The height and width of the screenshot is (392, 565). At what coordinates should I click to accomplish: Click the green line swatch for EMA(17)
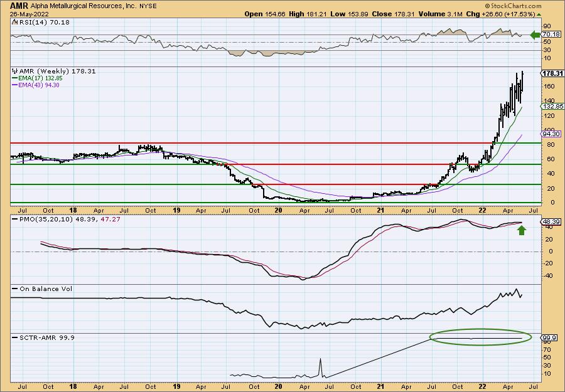click(x=15, y=78)
